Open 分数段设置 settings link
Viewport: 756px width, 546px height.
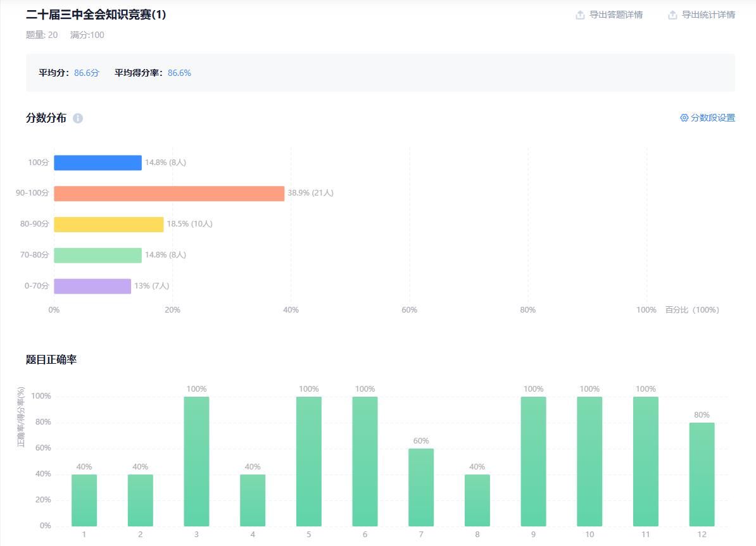(x=712, y=118)
